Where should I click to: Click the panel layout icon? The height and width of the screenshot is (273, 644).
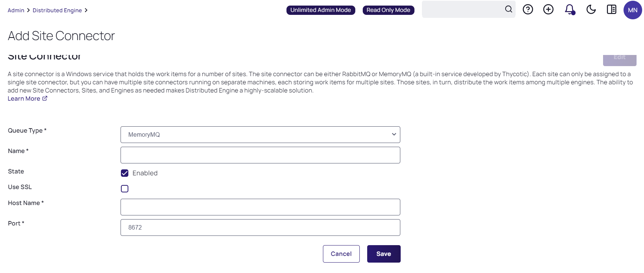coord(611,9)
